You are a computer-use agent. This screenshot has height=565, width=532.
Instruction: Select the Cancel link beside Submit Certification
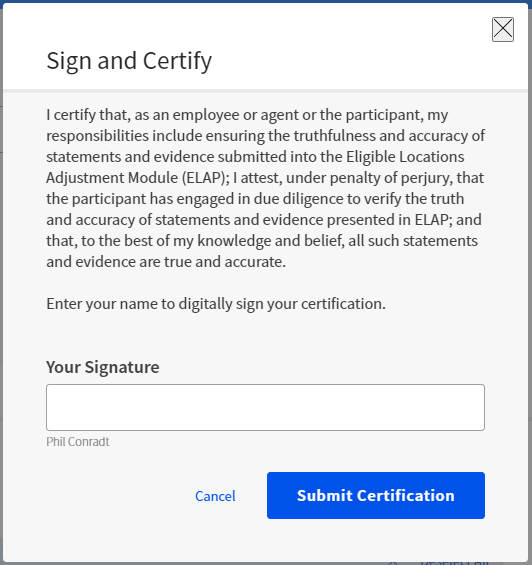(x=215, y=496)
